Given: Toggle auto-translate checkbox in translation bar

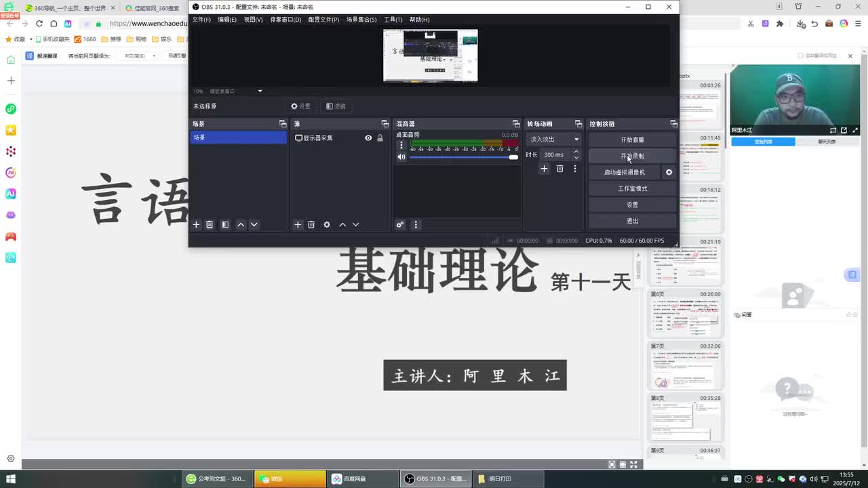Looking at the screenshot, I should click(801, 56).
